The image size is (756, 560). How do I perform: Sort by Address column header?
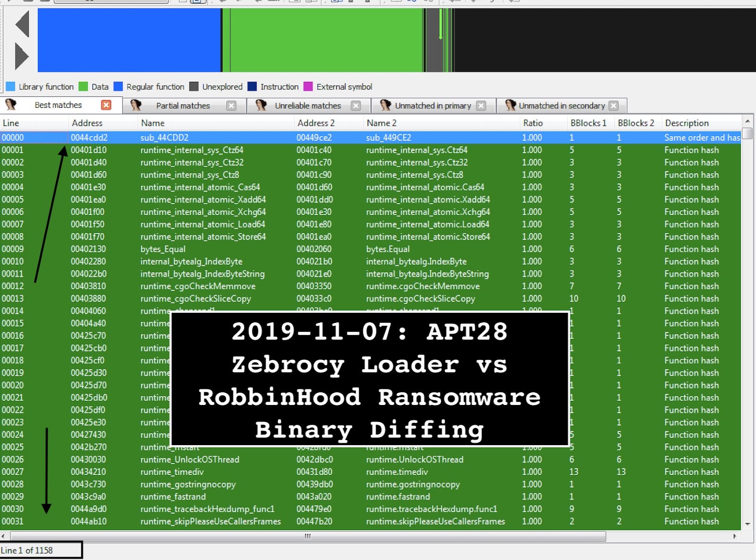(x=87, y=123)
